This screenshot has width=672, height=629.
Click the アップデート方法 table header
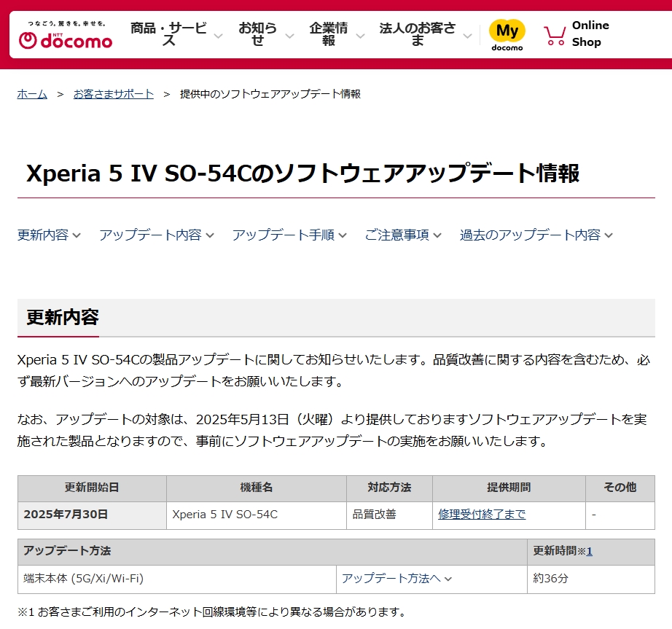tap(272, 552)
